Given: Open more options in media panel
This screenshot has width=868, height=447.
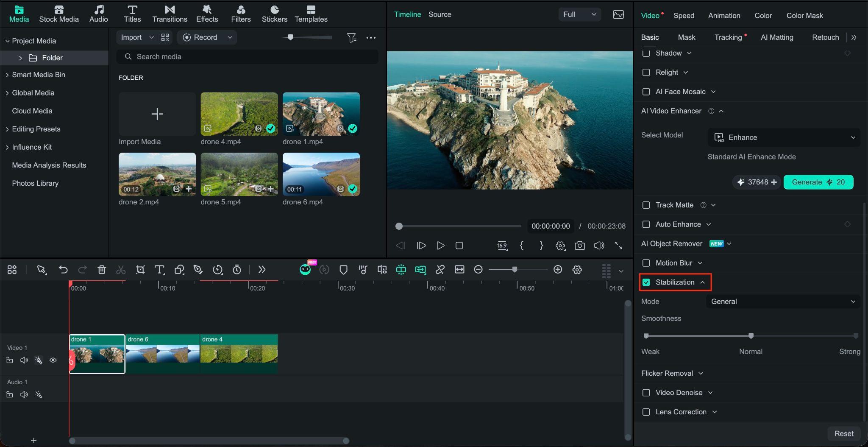Looking at the screenshot, I should coord(371,37).
